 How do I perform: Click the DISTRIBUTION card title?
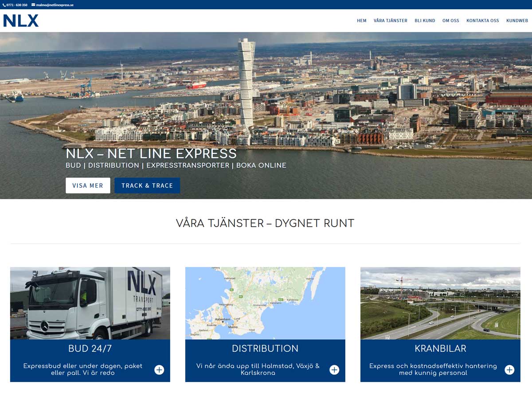click(x=265, y=349)
